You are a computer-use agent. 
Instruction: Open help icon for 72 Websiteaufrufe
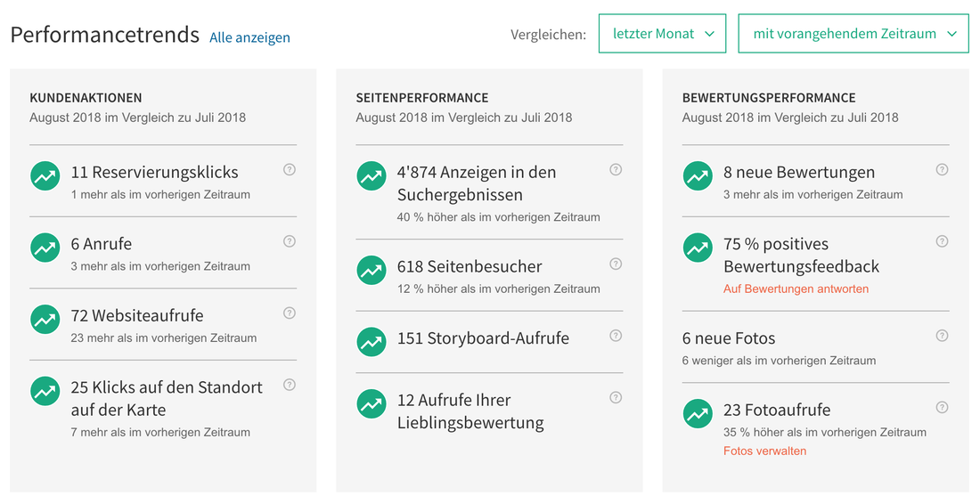coord(290,313)
